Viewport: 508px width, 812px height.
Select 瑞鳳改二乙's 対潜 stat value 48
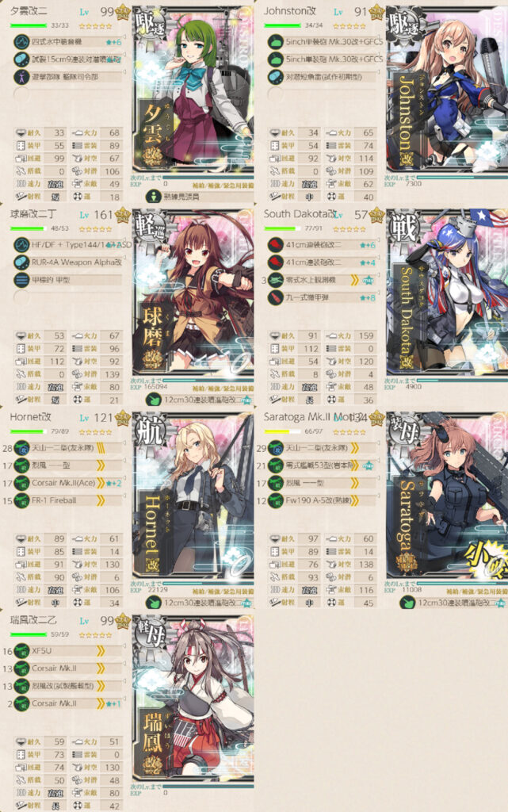pyautogui.click(x=113, y=780)
